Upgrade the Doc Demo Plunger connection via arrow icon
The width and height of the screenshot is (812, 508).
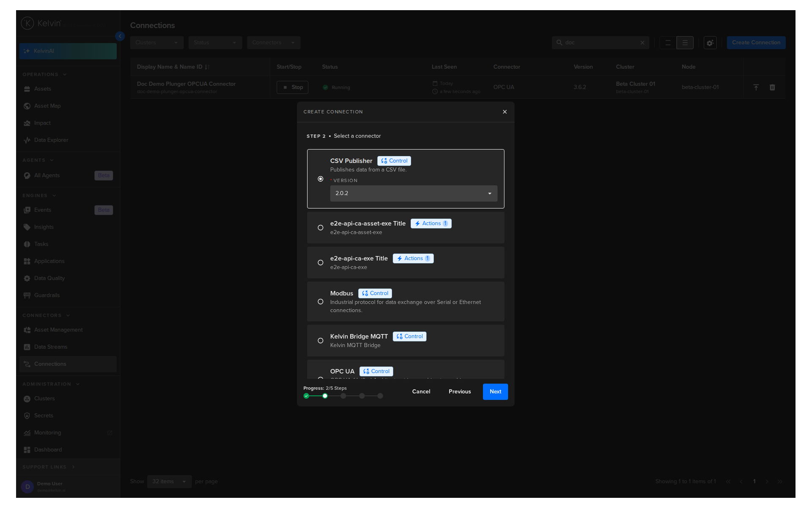756,87
